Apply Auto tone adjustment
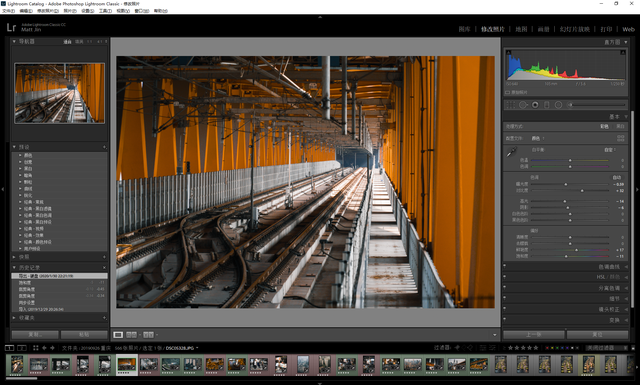640x385 pixels. 617,177
